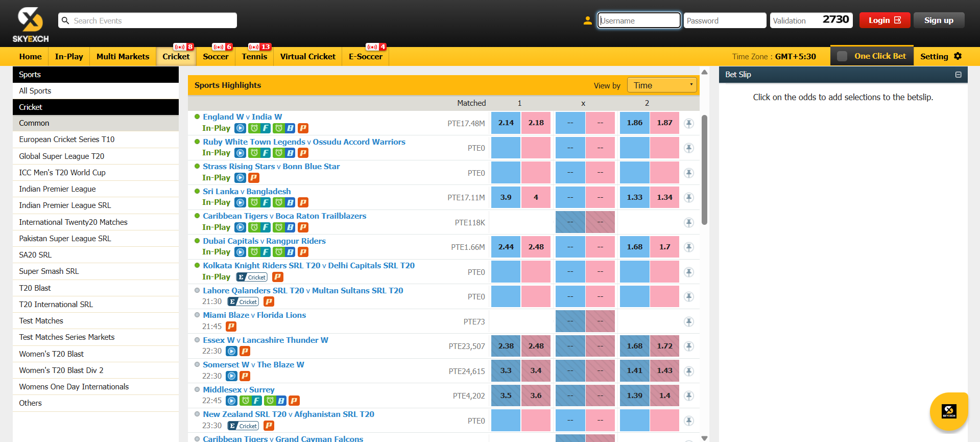Open Bookmaker icon for Sri Lanka v Bangladesh

(284, 202)
